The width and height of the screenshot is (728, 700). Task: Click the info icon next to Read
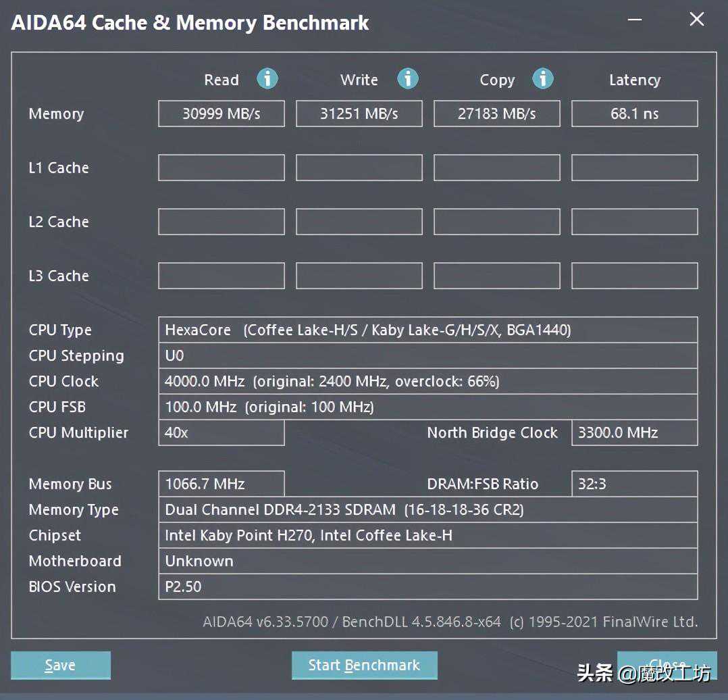pyautogui.click(x=267, y=79)
